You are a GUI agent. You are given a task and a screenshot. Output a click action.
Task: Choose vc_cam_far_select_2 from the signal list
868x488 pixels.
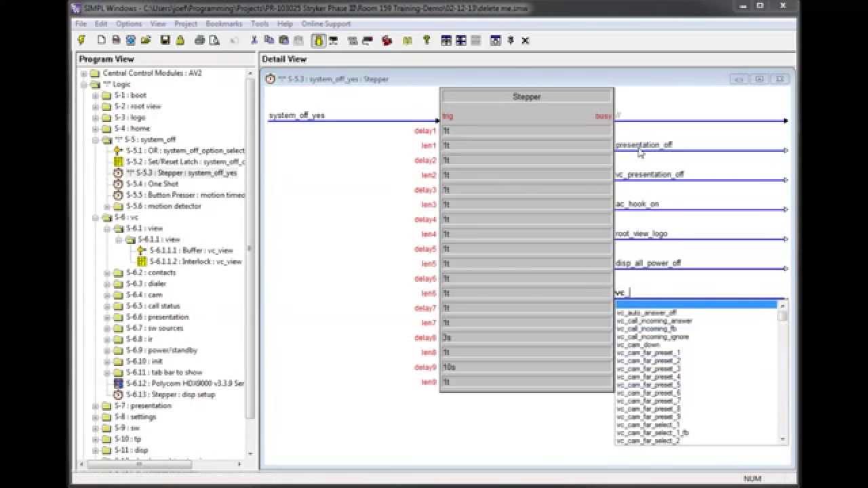click(x=648, y=441)
